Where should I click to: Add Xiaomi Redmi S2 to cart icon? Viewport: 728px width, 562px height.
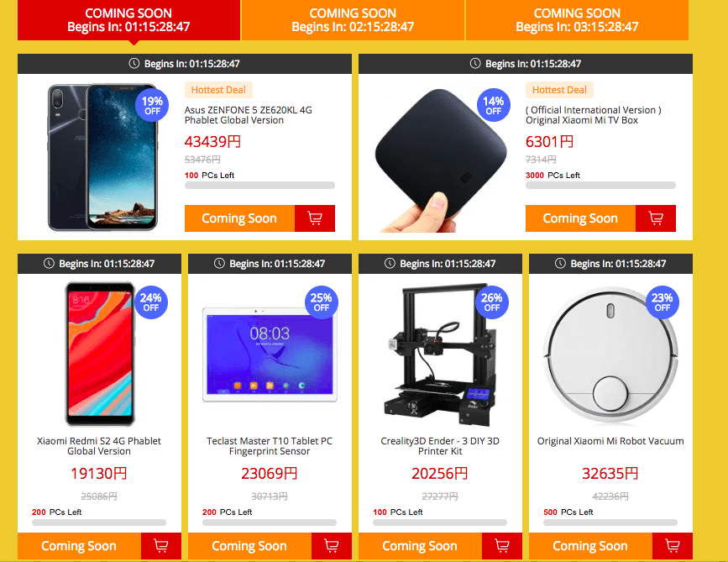(161, 546)
